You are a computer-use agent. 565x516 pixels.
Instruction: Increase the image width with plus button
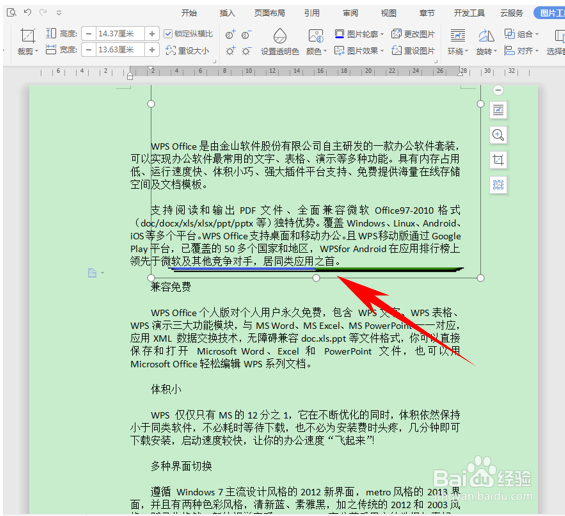click(x=152, y=50)
